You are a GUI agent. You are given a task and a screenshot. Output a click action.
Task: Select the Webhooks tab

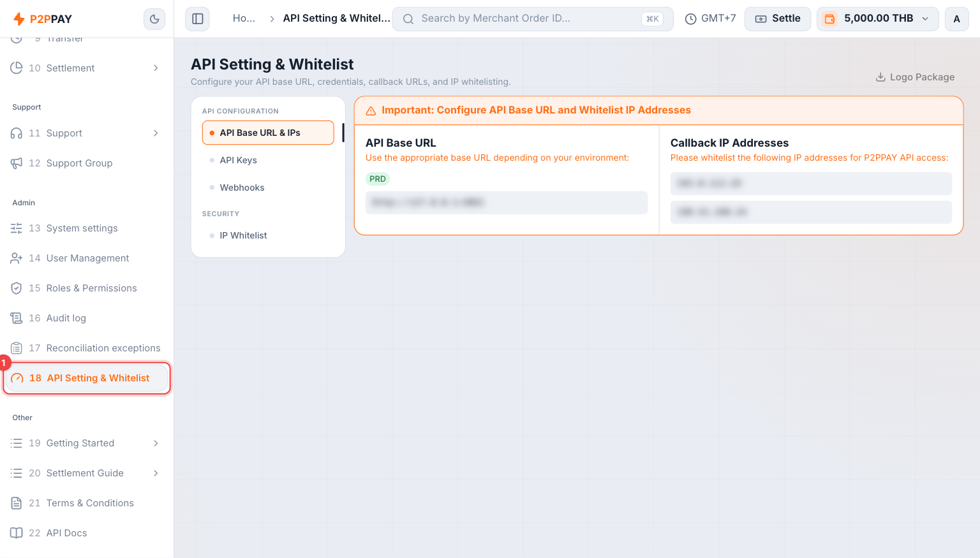tap(268, 187)
